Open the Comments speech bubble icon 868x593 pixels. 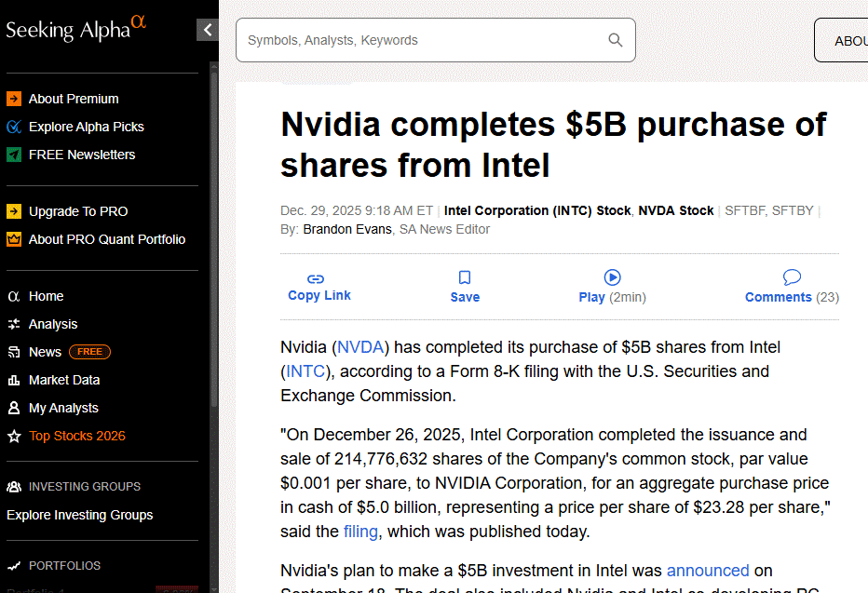(792, 277)
